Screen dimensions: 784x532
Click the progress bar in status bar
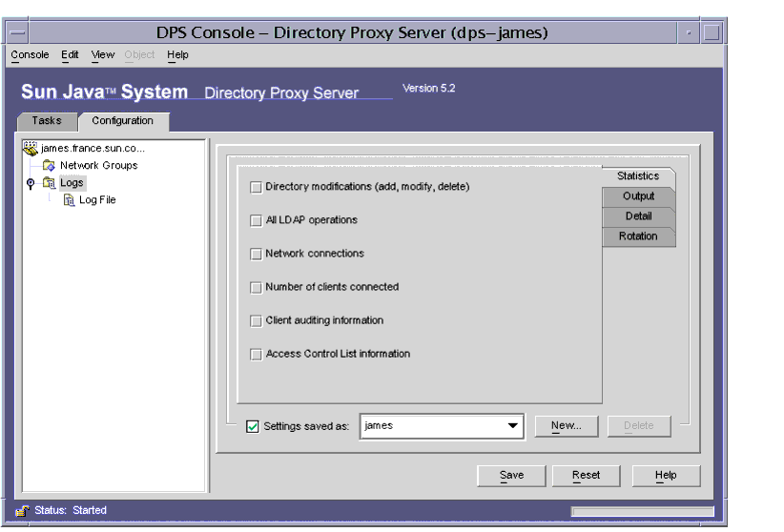[643, 511]
